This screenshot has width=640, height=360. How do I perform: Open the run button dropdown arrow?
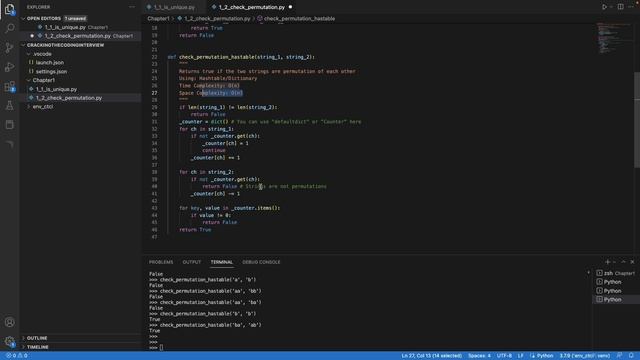611,7
